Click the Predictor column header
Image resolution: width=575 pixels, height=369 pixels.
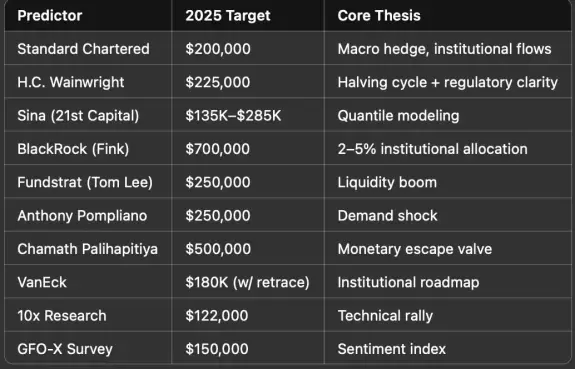click(50, 16)
